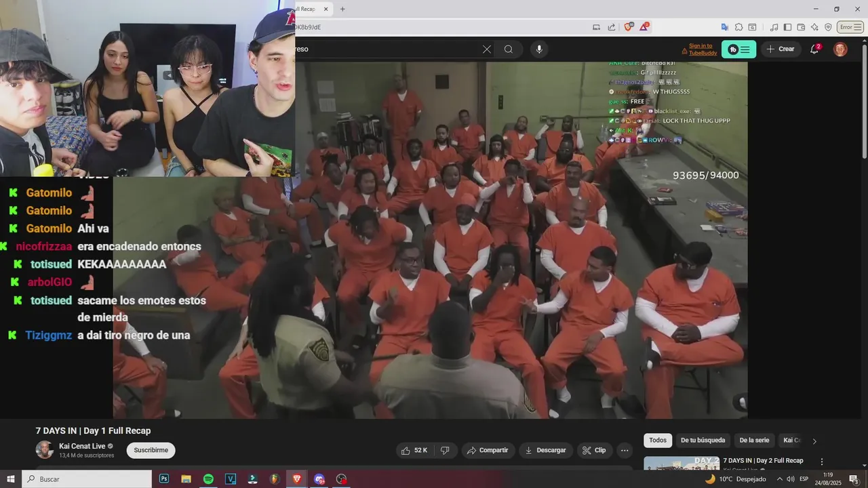The height and width of the screenshot is (488, 868).
Task: Open Discord from the taskbar
Action: [x=319, y=479]
